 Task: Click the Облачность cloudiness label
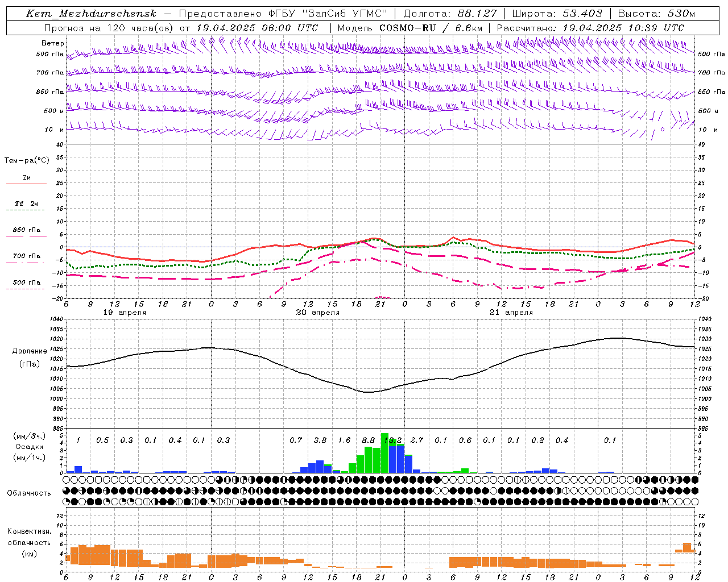[29, 493]
